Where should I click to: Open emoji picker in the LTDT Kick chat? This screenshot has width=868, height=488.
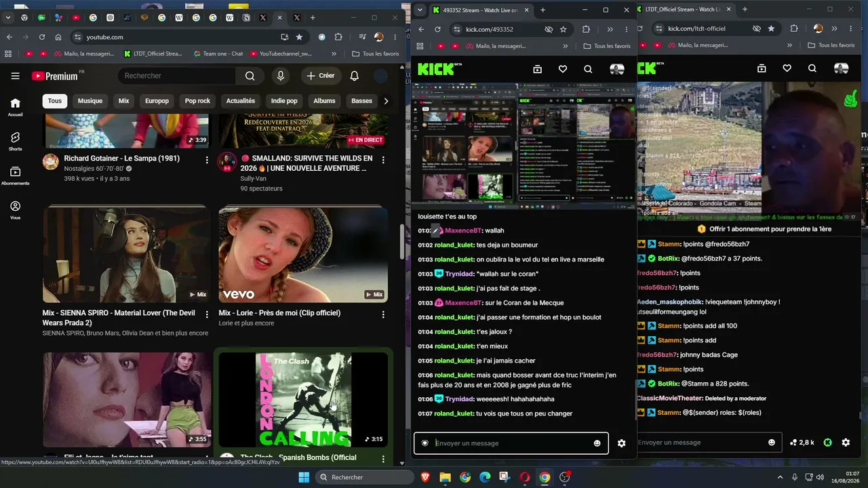point(771,443)
